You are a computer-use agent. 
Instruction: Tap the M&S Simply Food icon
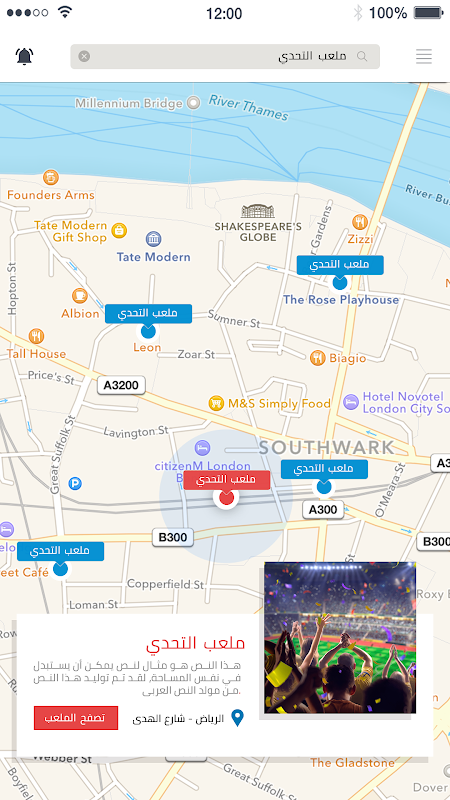pos(216,404)
